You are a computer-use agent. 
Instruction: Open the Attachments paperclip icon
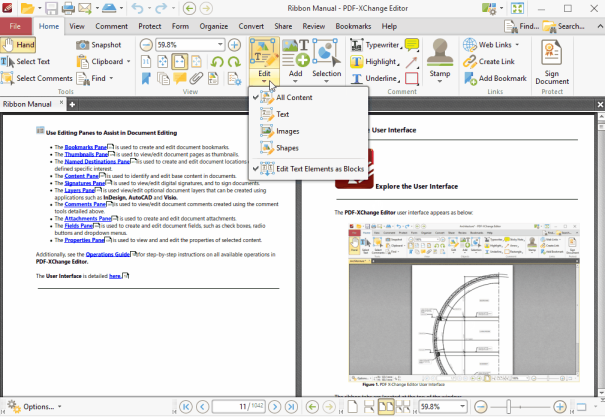click(x=196, y=78)
